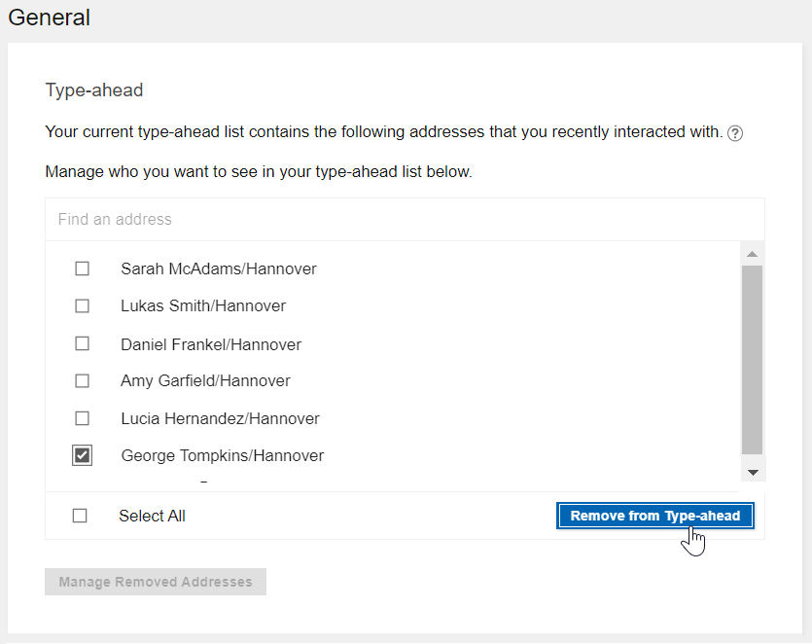Screen dimensions: 812x644
Task: Select the Sarah McAdams/Hannover address entry
Action: pos(218,268)
